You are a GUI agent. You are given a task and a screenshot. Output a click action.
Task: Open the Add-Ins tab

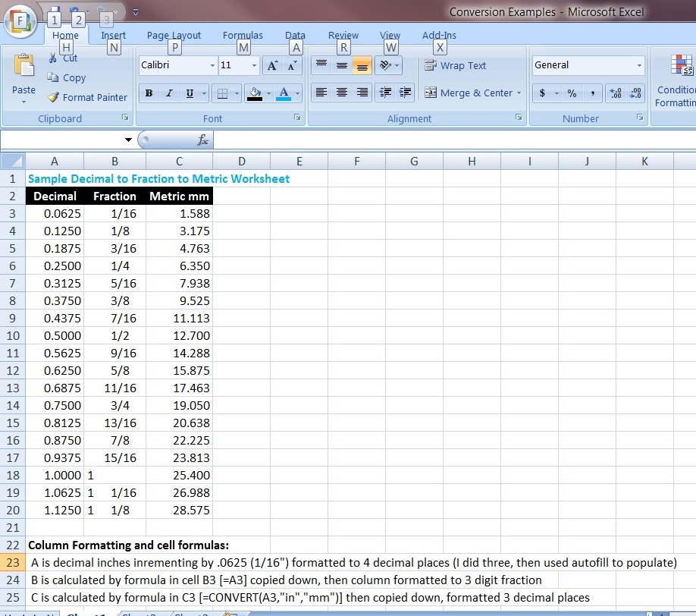pyautogui.click(x=439, y=35)
